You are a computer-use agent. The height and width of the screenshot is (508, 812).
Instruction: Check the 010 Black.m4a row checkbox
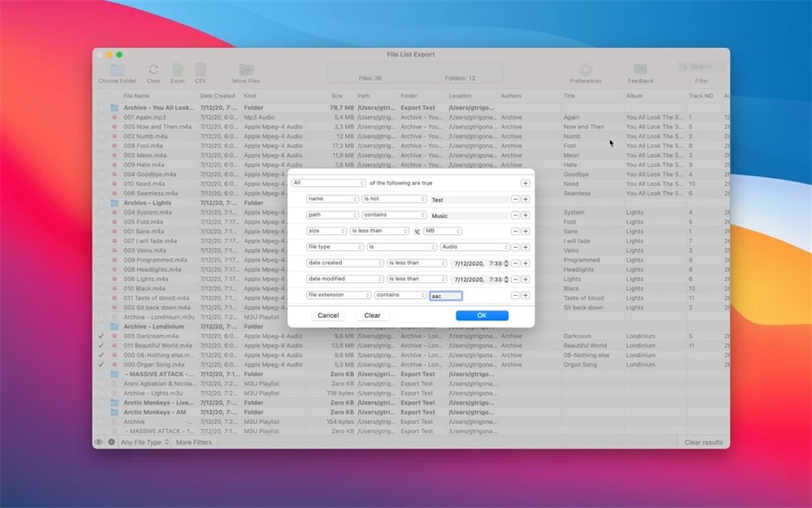(101, 289)
